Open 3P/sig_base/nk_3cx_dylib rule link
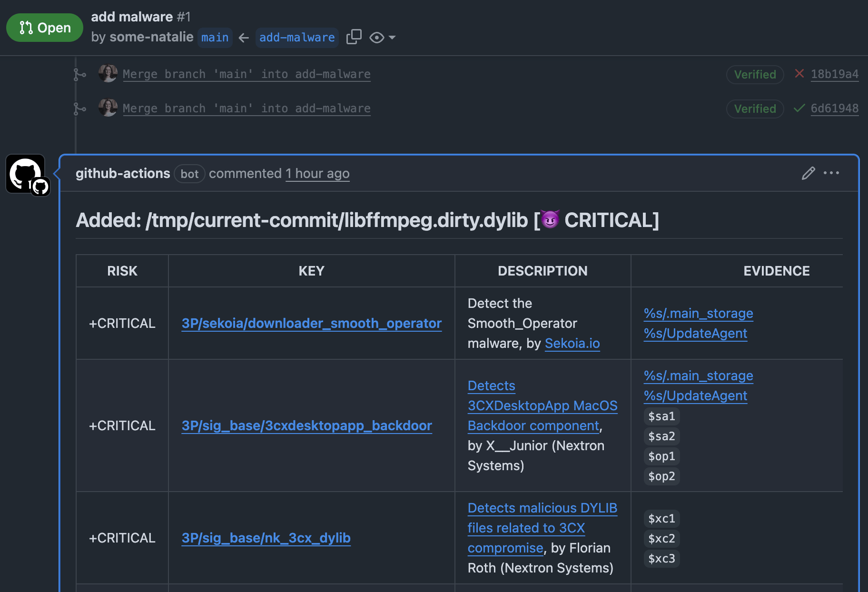Screen dimensions: 868x592 coord(266,538)
